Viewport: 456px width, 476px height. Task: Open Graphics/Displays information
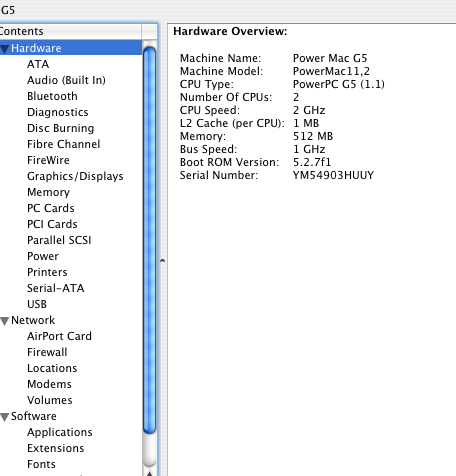pyautogui.click(x=75, y=176)
